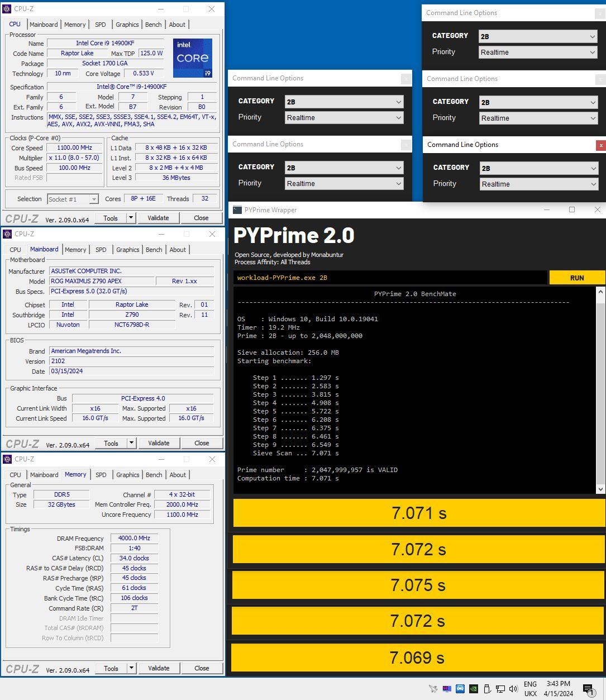Click the airplane mode tray icon
Image resolution: width=606 pixels, height=700 pixels.
[x=433, y=689]
